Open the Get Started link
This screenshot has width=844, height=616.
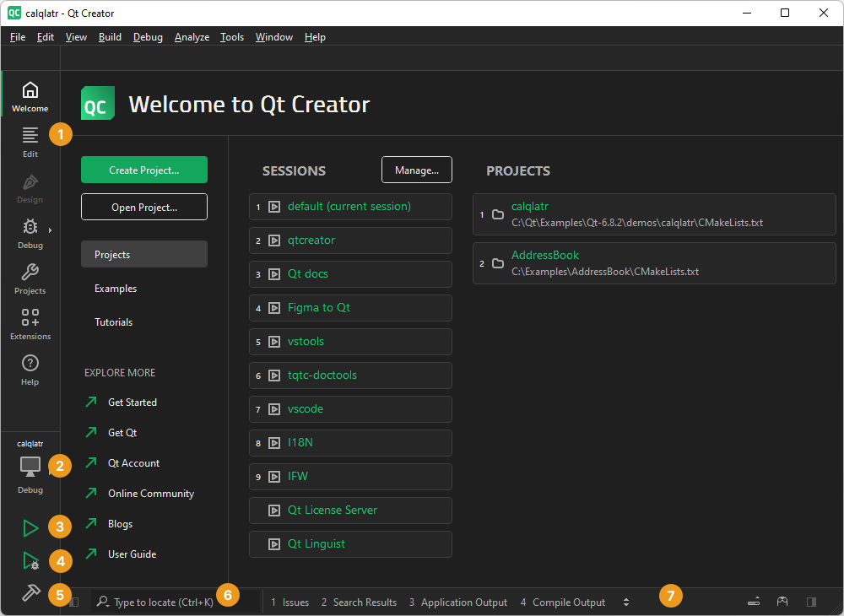point(133,403)
